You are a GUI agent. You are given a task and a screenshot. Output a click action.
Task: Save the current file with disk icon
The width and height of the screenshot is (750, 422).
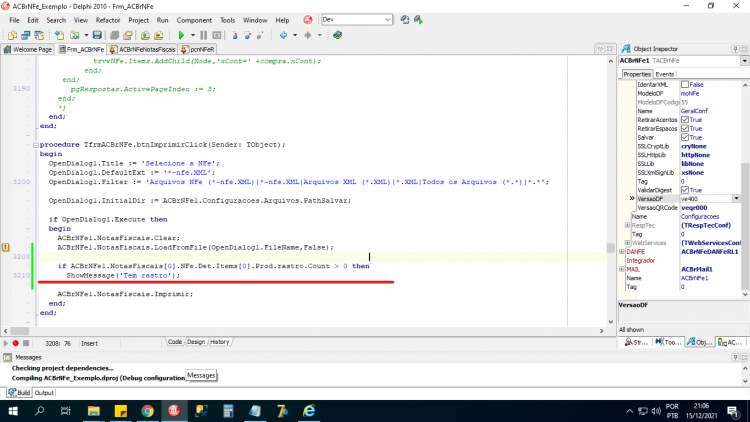pos(97,35)
